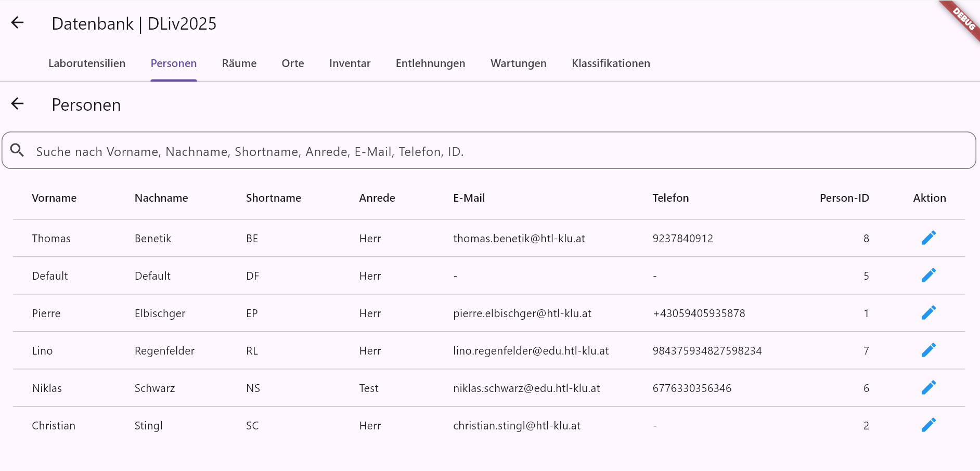The image size is (980, 471).
Task: Click the search magnifier icon
Action: tap(17, 150)
